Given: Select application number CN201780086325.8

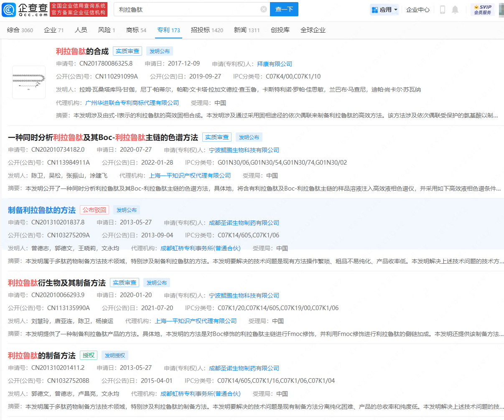Looking at the screenshot, I should (106, 64).
